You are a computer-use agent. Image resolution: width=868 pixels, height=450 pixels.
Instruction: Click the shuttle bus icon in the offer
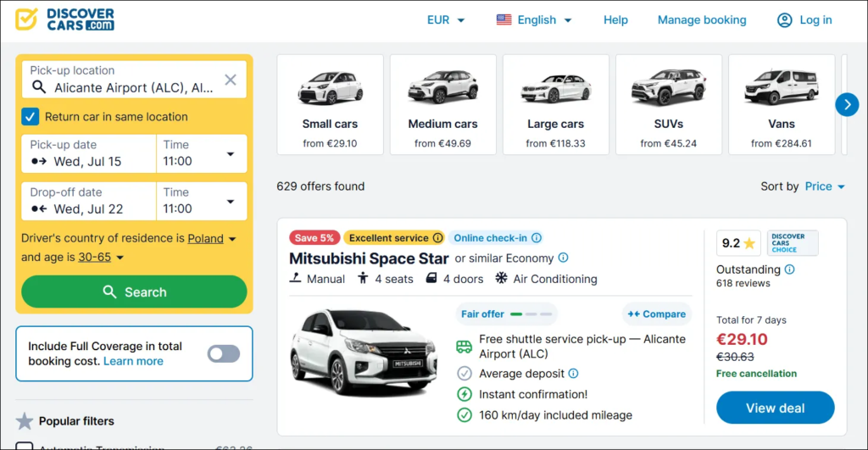pyautogui.click(x=464, y=347)
